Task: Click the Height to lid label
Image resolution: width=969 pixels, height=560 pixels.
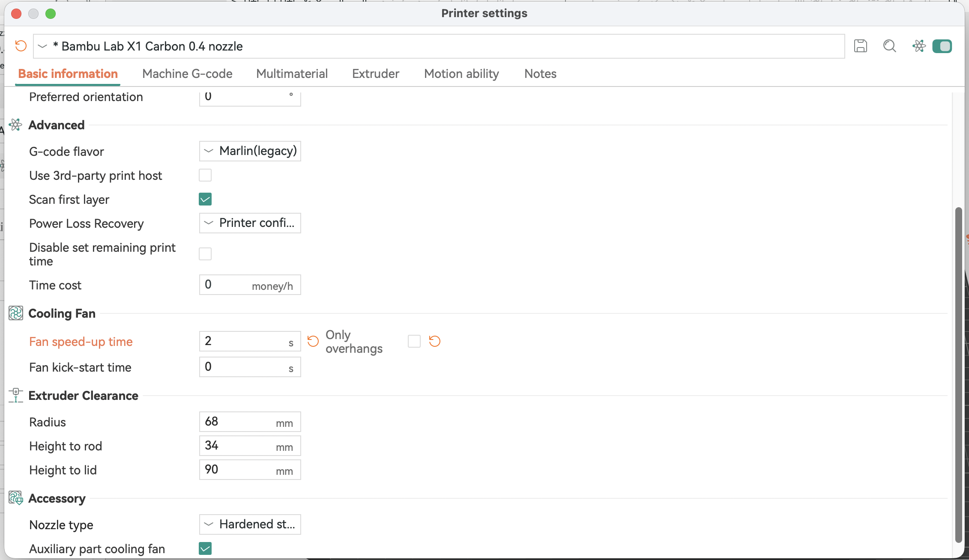Action: coord(63,470)
